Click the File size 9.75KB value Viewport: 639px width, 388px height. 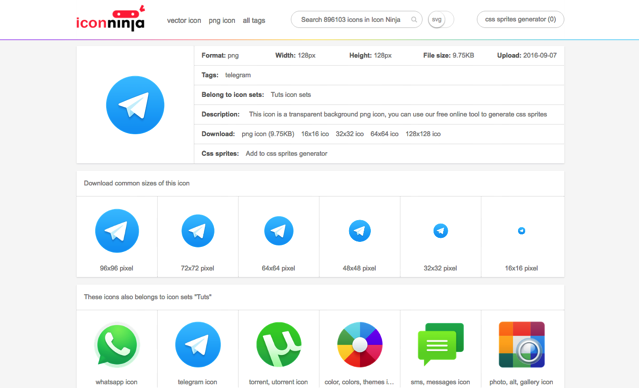[x=463, y=55]
